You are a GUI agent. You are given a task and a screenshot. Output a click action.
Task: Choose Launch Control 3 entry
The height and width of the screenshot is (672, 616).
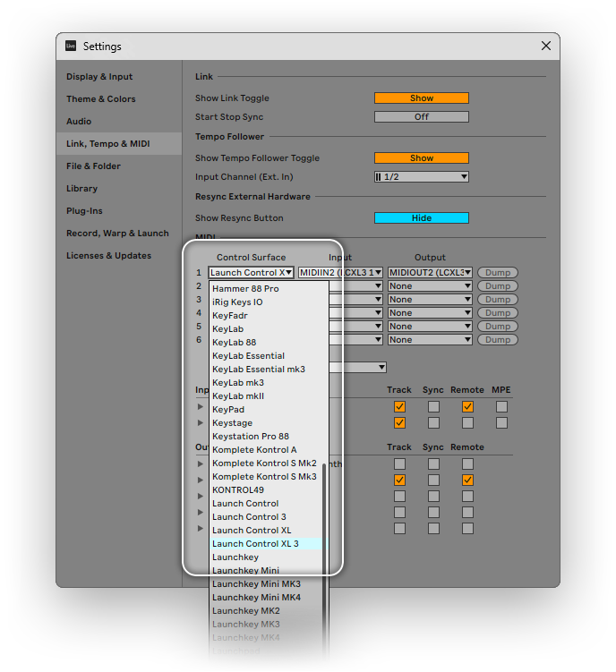pyautogui.click(x=266, y=517)
